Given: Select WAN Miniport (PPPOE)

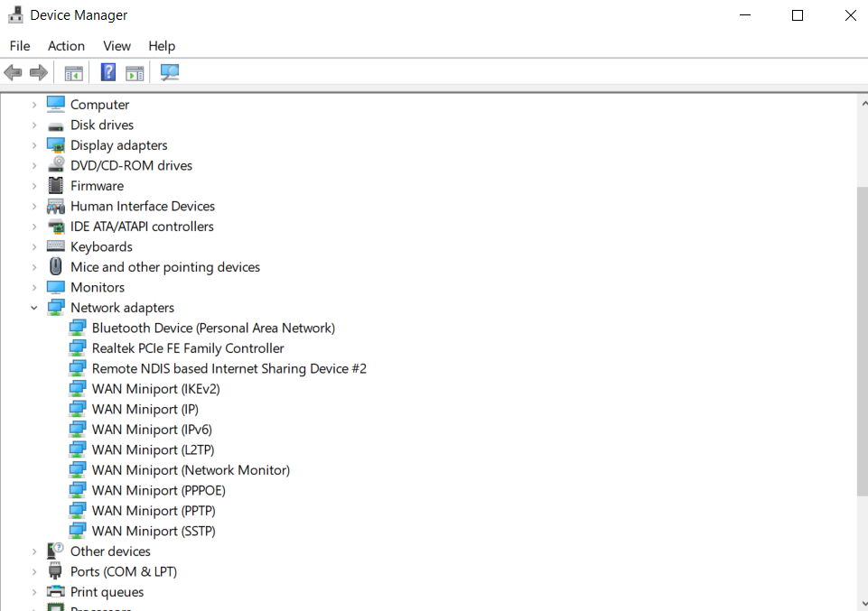Looking at the screenshot, I should click(x=159, y=490).
